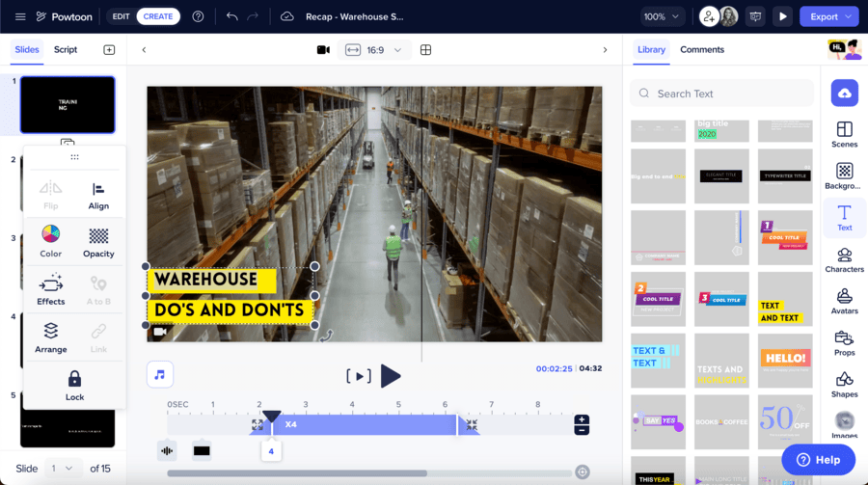Open the Characters library

tap(844, 259)
